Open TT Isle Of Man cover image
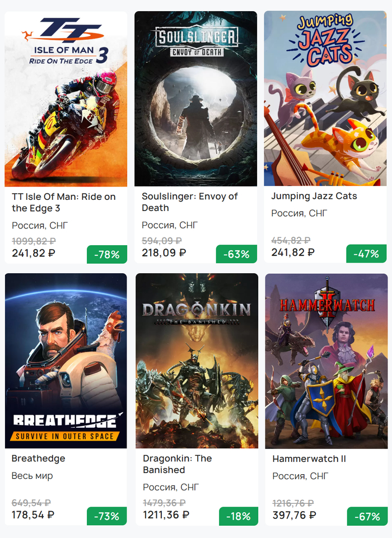The width and height of the screenshot is (392, 538). [66, 99]
